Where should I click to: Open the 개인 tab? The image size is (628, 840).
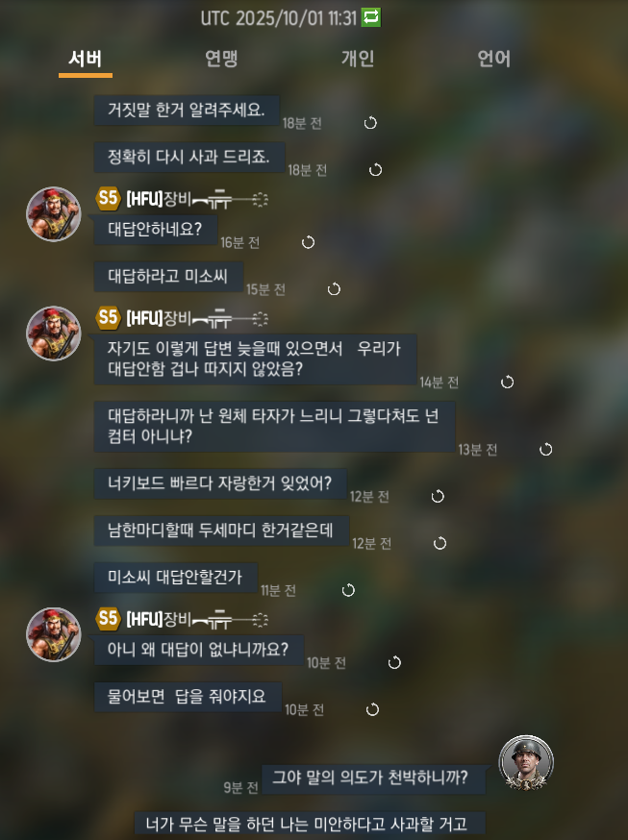point(358,59)
